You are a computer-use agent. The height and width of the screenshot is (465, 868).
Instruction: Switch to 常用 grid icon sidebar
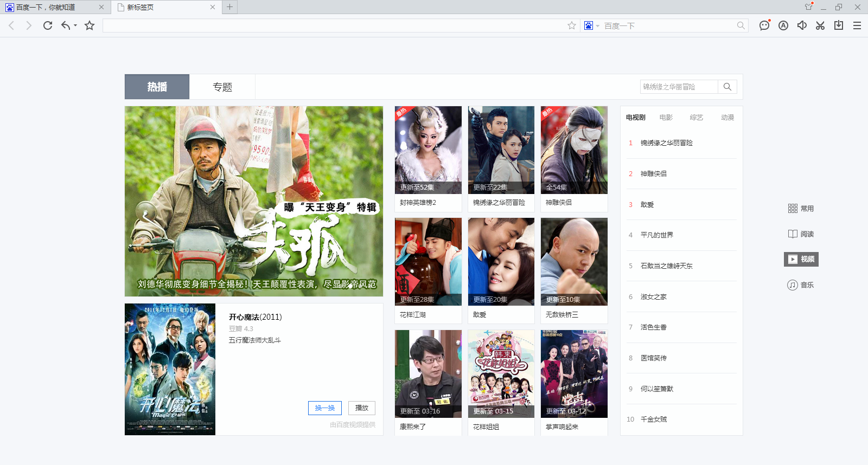click(801, 209)
